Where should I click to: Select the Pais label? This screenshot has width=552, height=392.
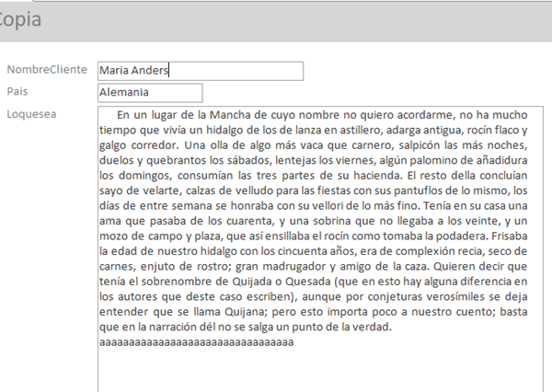(x=17, y=91)
